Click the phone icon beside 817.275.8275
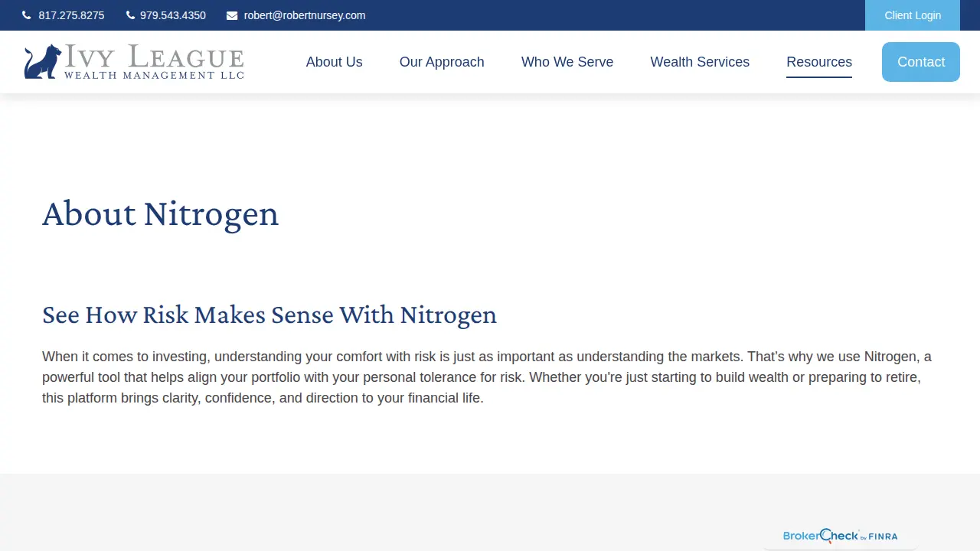This screenshot has width=980, height=551. (27, 15)
